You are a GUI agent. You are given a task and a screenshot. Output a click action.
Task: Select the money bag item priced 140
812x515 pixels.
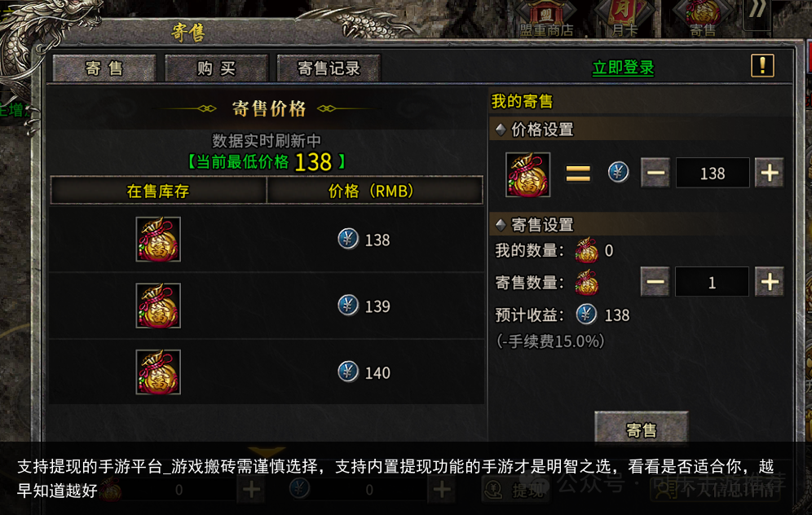pyautogui.click(x=158, y=372)
